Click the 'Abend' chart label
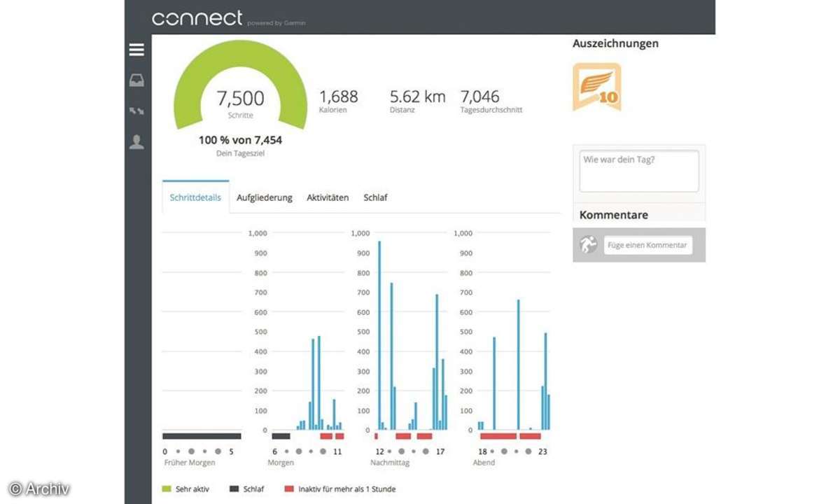 484,463
